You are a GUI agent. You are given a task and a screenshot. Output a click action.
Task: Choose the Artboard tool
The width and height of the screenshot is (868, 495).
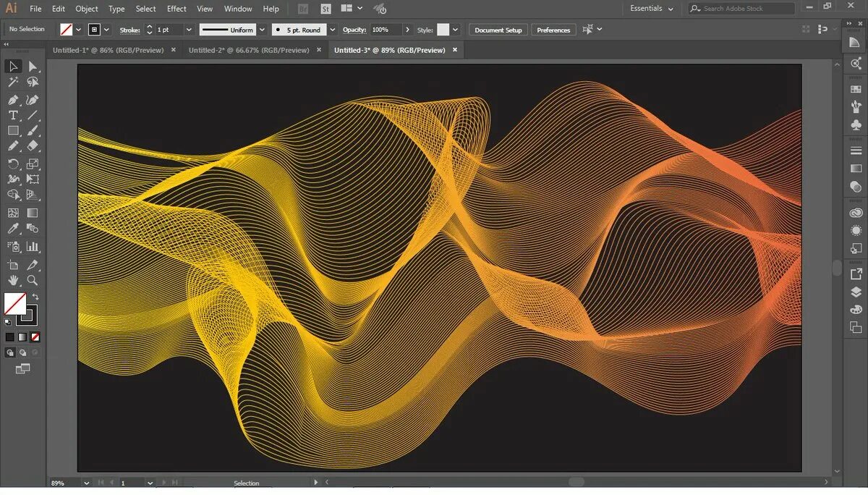click(x=13, y=266)
